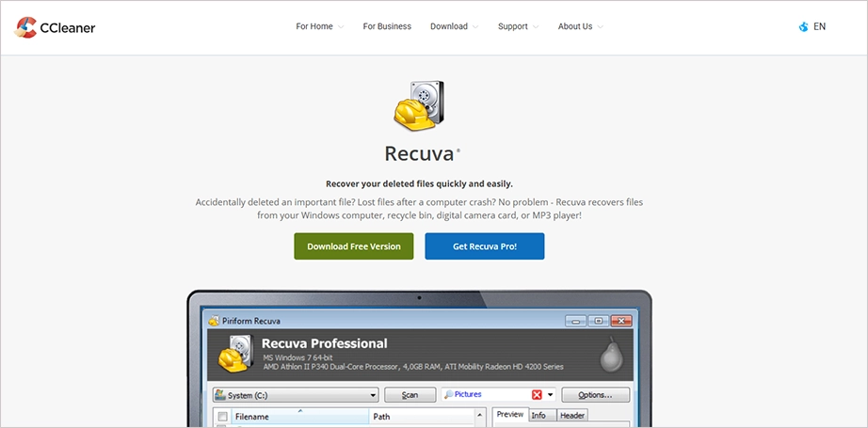Select the EN language option
This screenshot has width=868, height=428.
pos(819,26)
